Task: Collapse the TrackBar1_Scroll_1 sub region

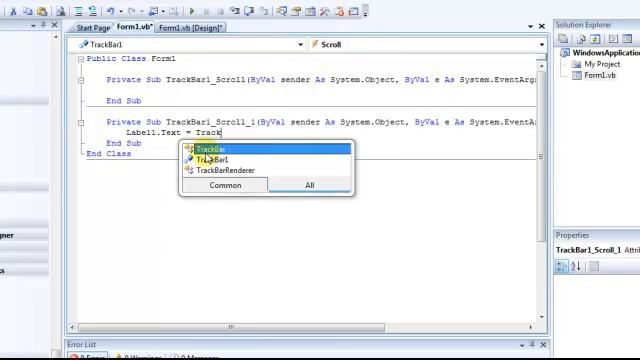Action: 81,122
